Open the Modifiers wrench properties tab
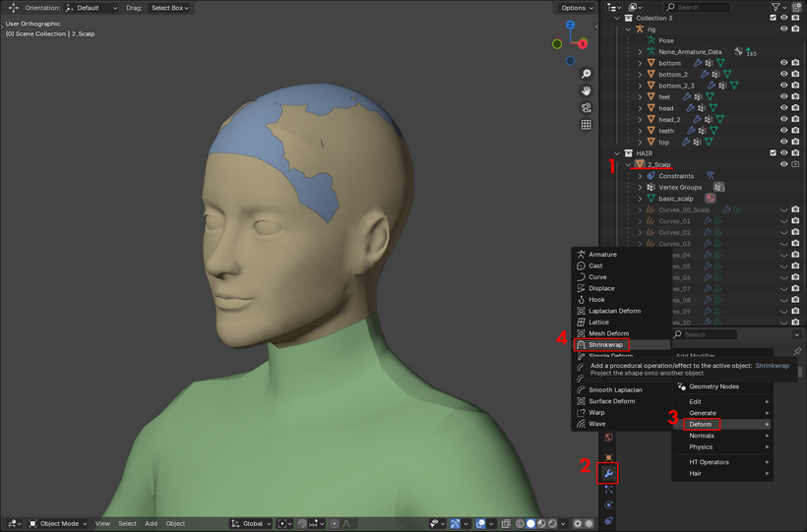 coord(608,473)
